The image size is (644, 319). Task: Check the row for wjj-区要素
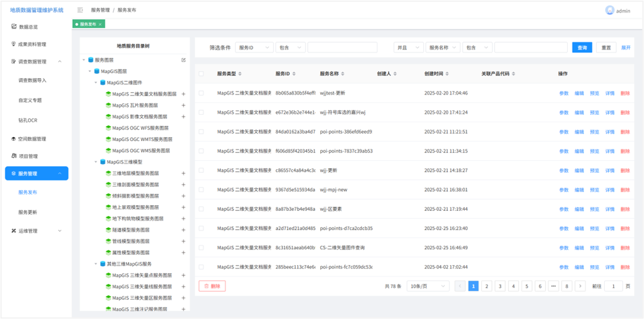pyautogui.click(x=201, y=209)
